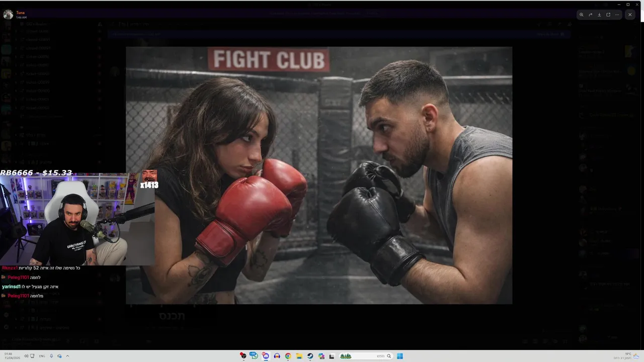The width and height of the screenshot is (644, 362).
Task: Open more options three-dot menu
Action: pyautogui.click(x=617, y=15)
